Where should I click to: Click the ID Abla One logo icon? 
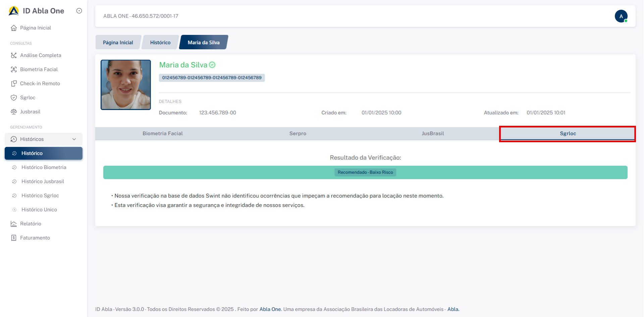[14, 11]
